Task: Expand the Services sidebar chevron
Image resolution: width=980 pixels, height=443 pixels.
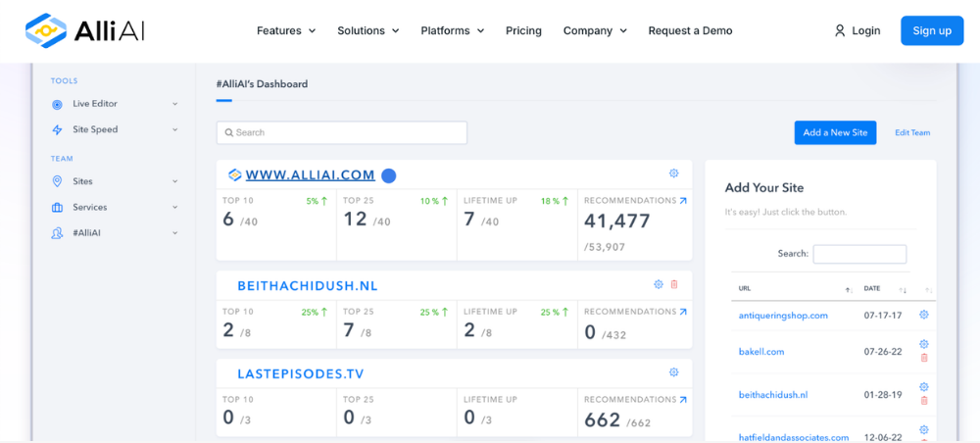Action: click(x=175, y=207)
